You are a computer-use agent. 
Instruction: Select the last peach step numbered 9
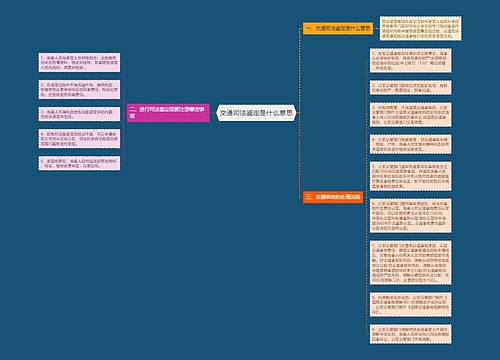tap(411, 334)
